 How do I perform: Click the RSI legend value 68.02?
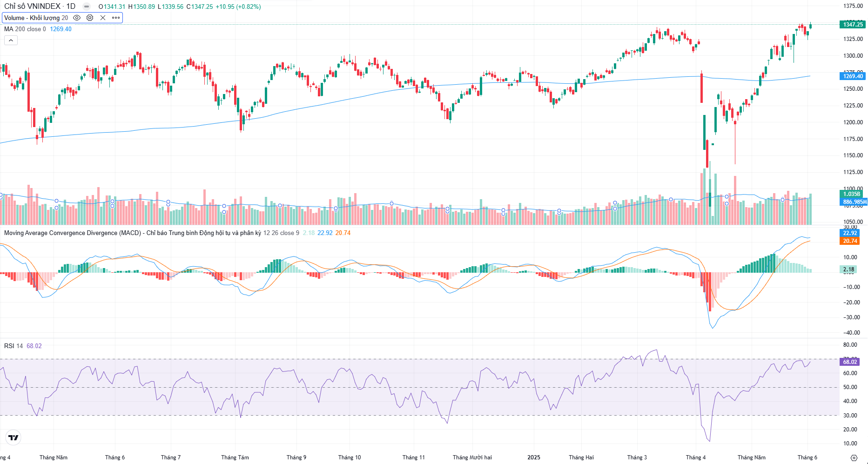coord(34,346)
